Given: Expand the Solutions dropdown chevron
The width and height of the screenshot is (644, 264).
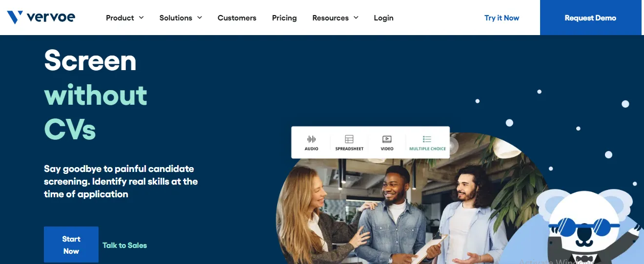Looking at the screenshot, I should pyautogui.click(x=200, y=18).
